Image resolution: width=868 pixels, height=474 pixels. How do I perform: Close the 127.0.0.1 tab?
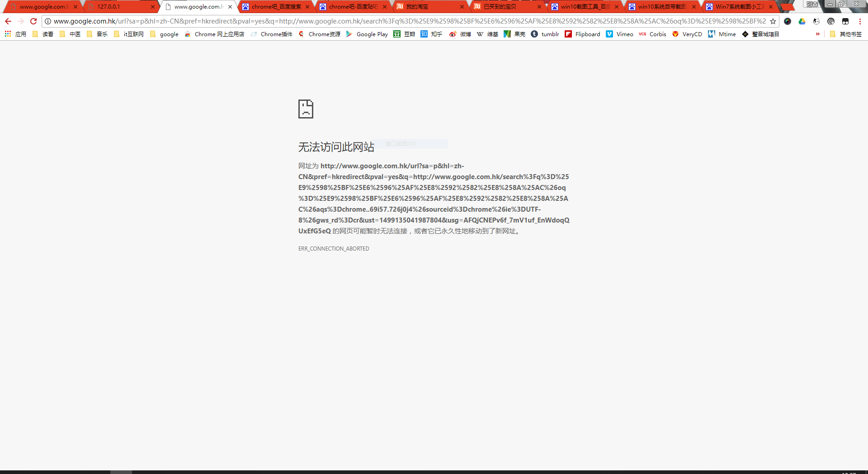(153, 7)
